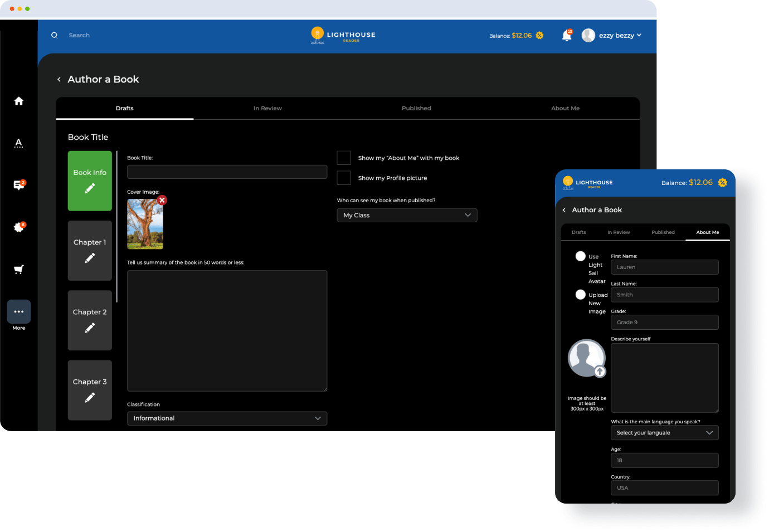Viewport: 769px width, 532px height.
Task: Click the mobile panel Balance $12.06 amount
Action: 700,182
